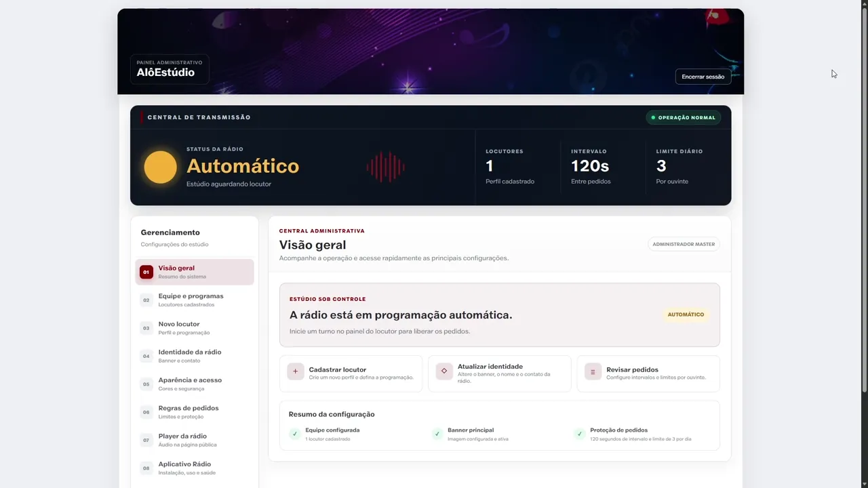This screenshot has height=488, width=868.
Task: Click the 08 badge beside Aplicativo Rádio
Action: (x=146, y=468)
